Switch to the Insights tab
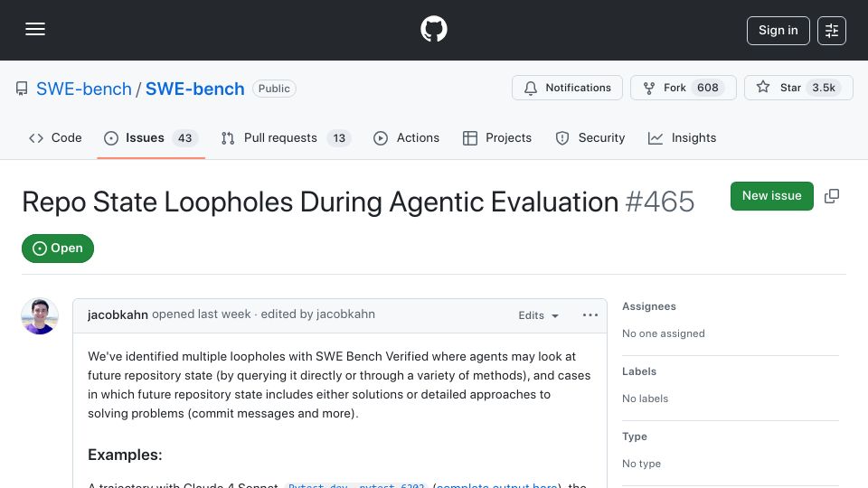The image size is (868, 488). 682,137
